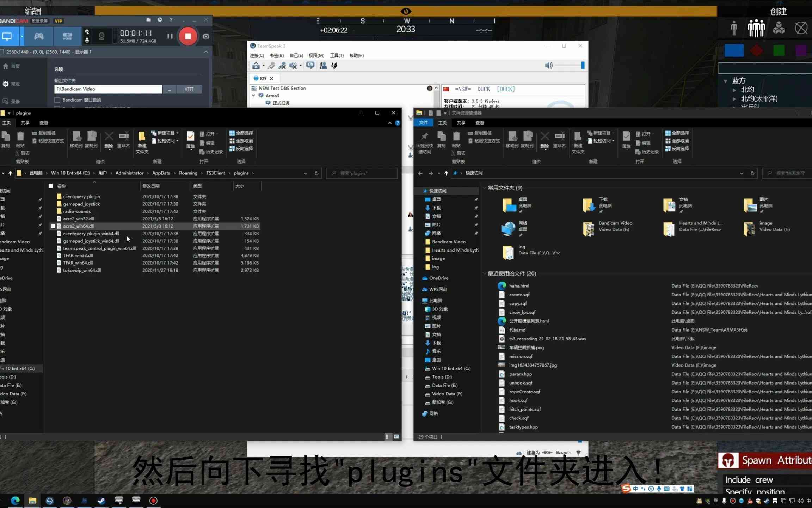Pause the Bandicam recording

170,36
